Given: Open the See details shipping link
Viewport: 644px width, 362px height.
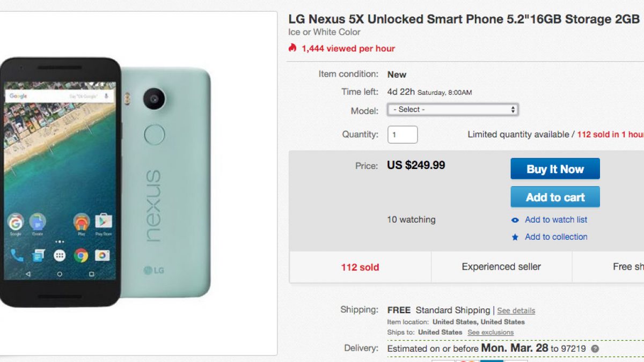Looking at the screenshot, I should 516,311.
